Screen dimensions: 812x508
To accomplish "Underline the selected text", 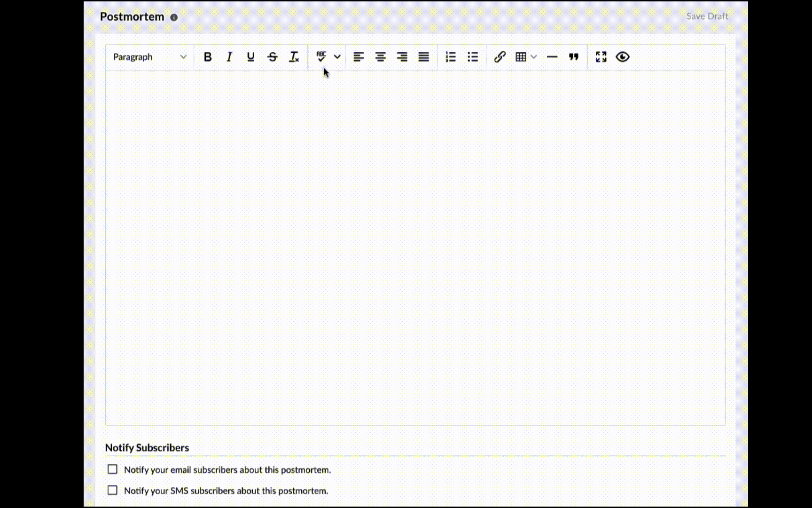I will click(250, 57).
